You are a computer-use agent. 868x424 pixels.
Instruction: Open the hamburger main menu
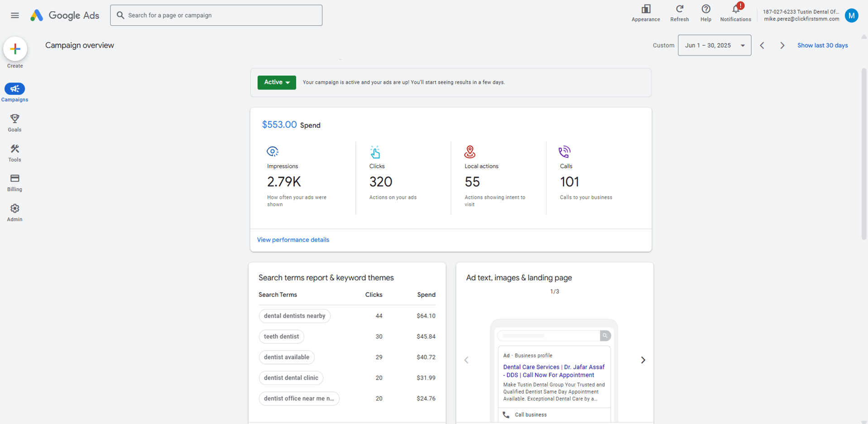[x=15, y=15]
